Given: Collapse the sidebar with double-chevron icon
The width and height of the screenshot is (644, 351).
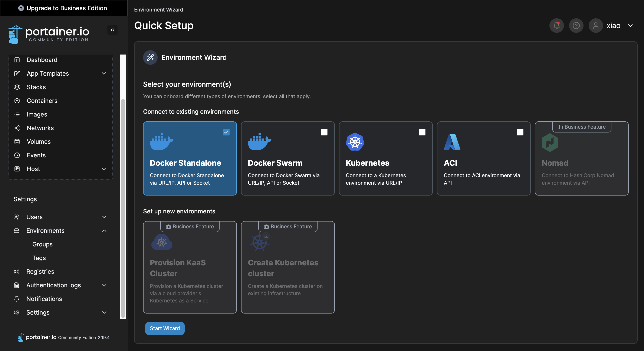Looking at the screenshot, I should click(x=112, y=30).
